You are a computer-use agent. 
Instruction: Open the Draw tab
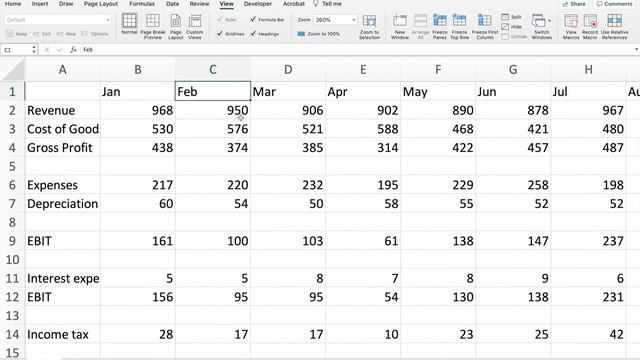66,4
